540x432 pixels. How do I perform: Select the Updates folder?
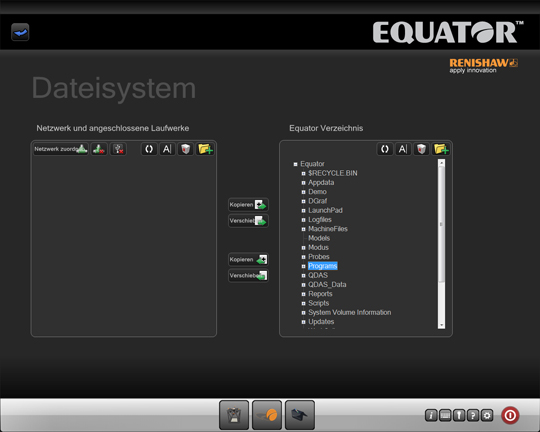tap(321, 322)
